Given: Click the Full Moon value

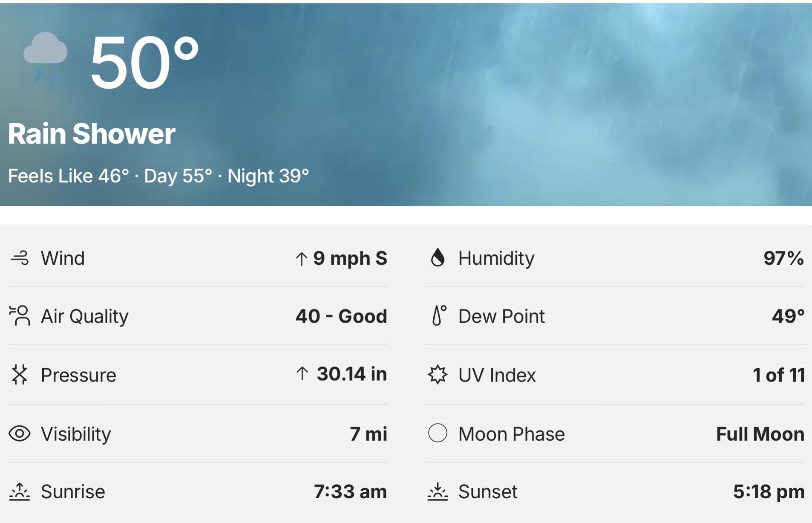Looking at the screenshot, I should [760, 434].
